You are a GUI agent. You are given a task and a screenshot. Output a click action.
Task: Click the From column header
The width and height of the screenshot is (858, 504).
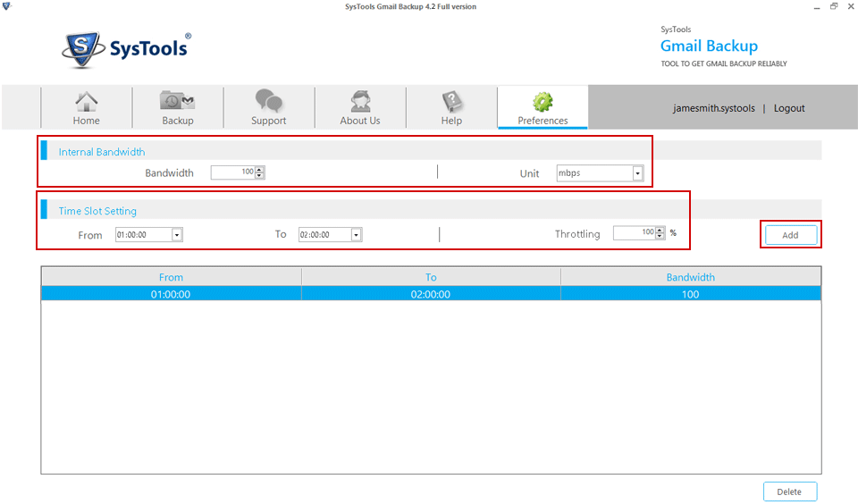click(x=172, y=277)
